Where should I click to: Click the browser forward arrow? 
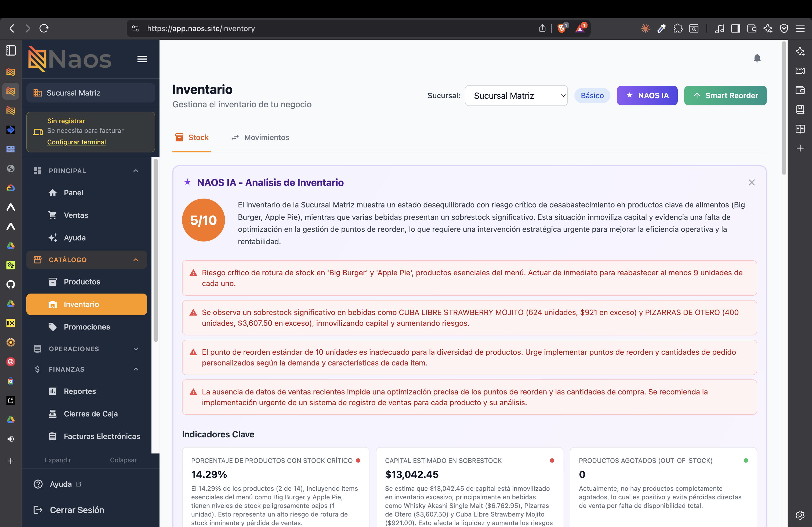pos(28,28)
